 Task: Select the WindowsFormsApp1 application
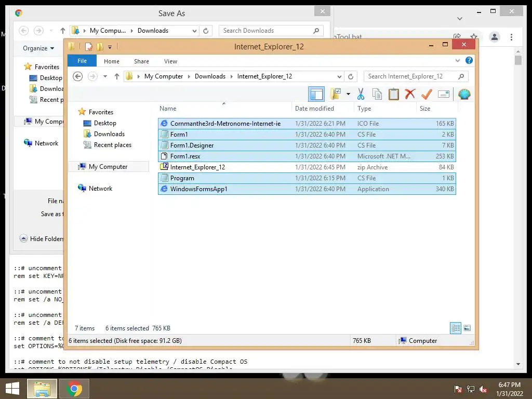pyautogui.click(x=307, y=189)
